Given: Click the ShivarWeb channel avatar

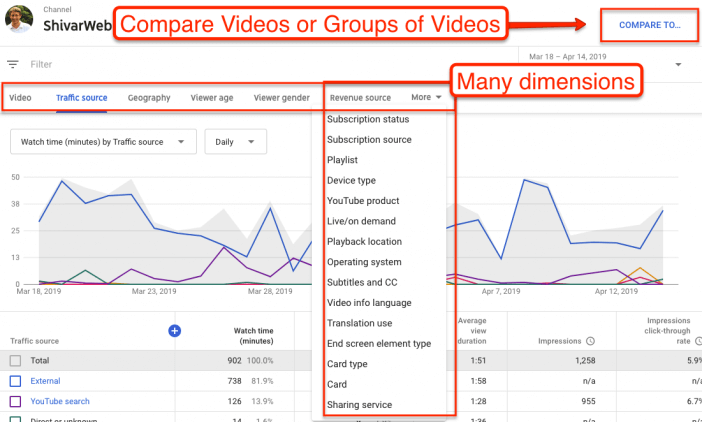Looking at the screenshot, I should (19, 18).
